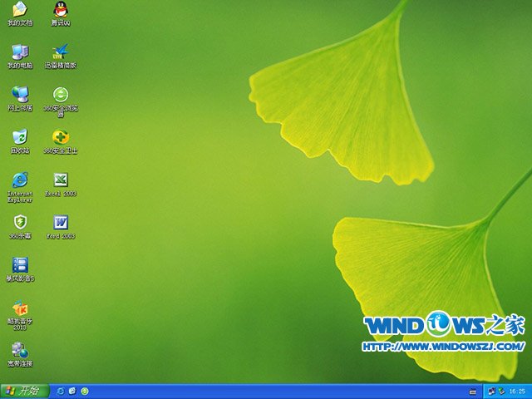Open the 我的文档 (My Documents) folder icon
The width and height of the screenshot is (532, 399).
coord(19,11)
